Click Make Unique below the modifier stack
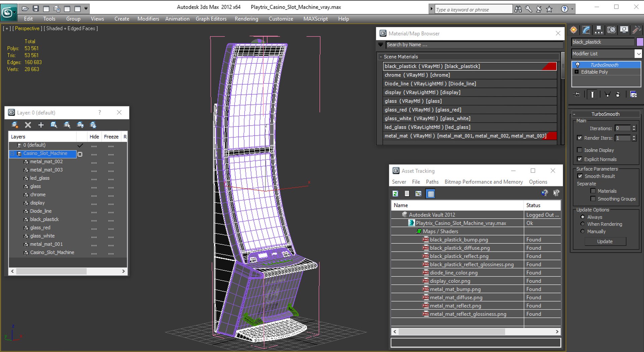This screenshot has width=644, height=352. [x=607, y=94]
